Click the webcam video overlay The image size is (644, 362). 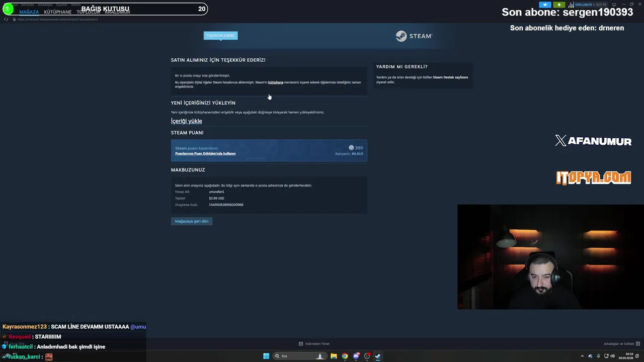tap(550, 257)
